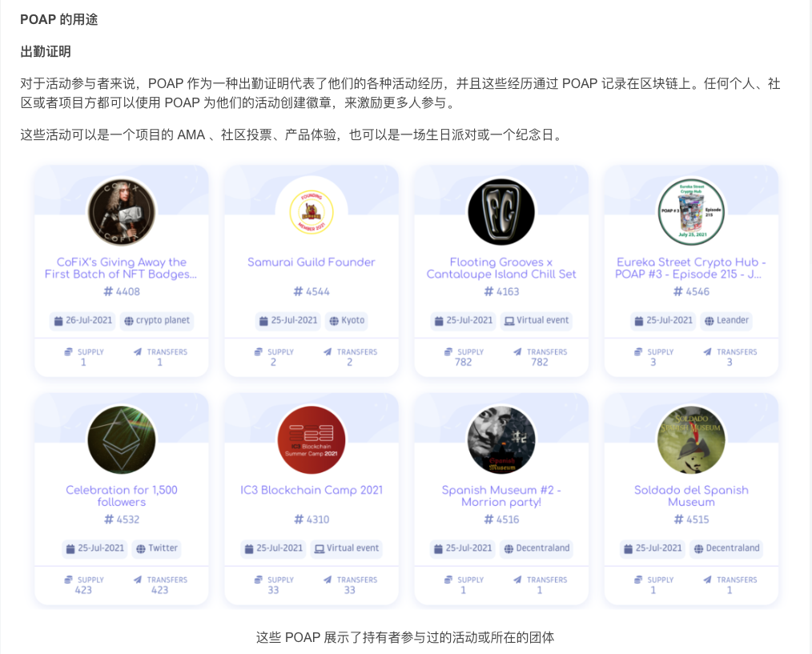Open Celebration for 1,500 followers link
Image resolution: width=812 pixels, height=654 pixels.
(122, 496)
